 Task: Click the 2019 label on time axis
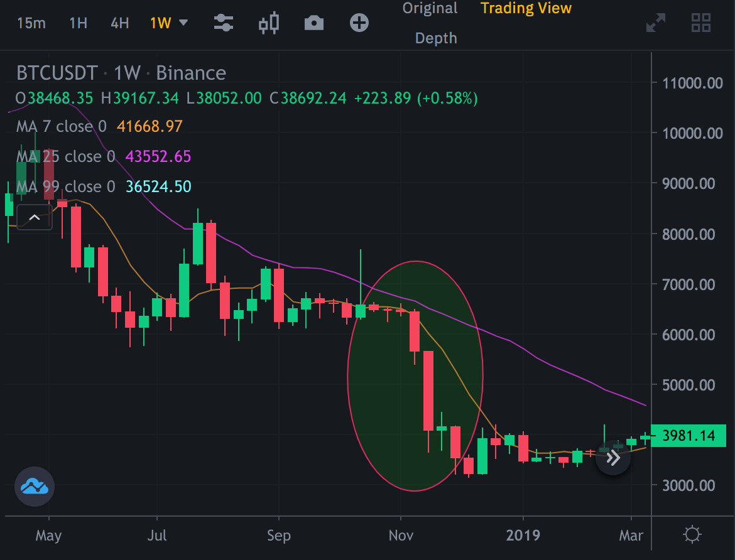click(x=523, y=535)
